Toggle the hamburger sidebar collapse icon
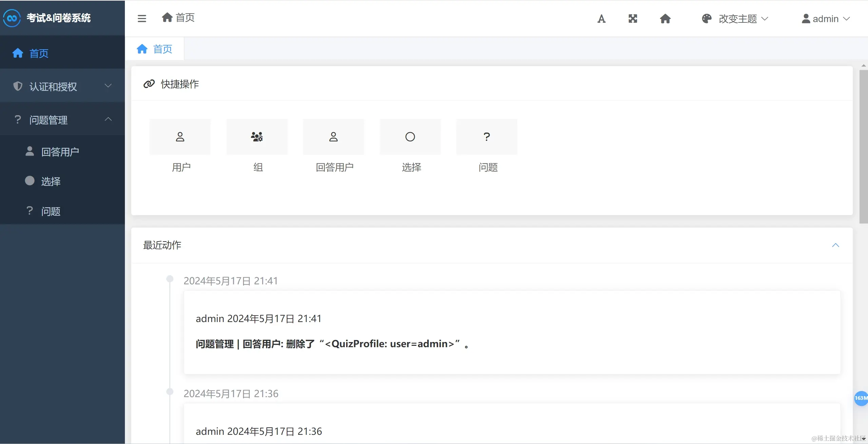 (142, 18)
